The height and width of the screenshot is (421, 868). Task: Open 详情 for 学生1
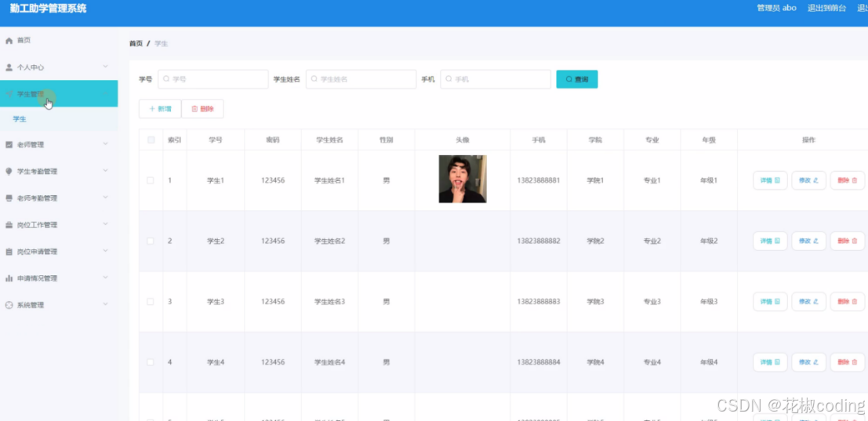click(x=770, y=180)
